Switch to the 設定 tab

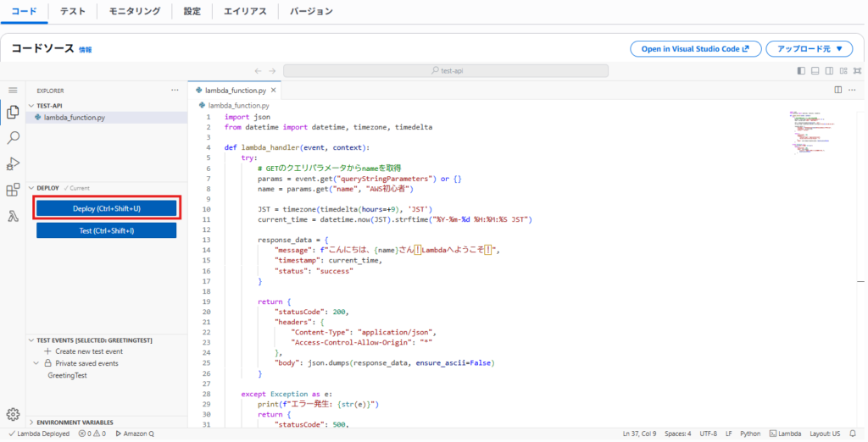pos(192,11)
